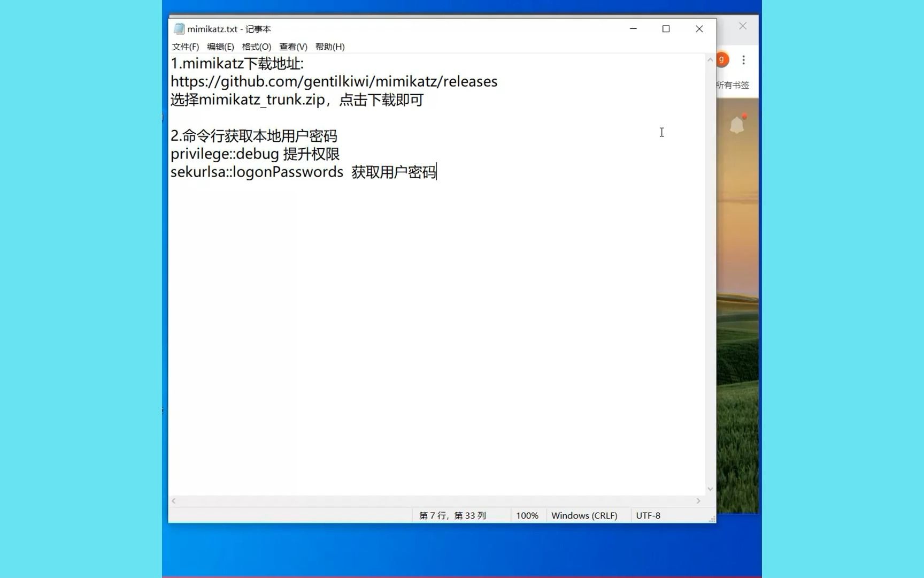Open 所有书签 in the browser
Screen dimensions: 924x578
point(733,85)
